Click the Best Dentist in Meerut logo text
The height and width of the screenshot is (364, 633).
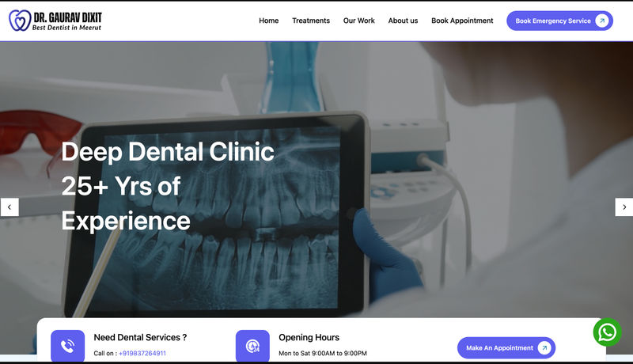click(66, 28)
